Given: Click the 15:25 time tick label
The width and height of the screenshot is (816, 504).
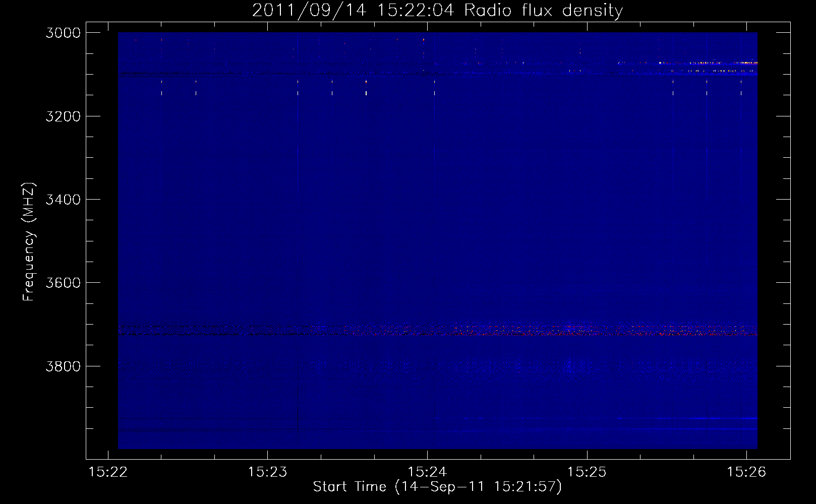Looking at the screenshot, I should point(587,472).
